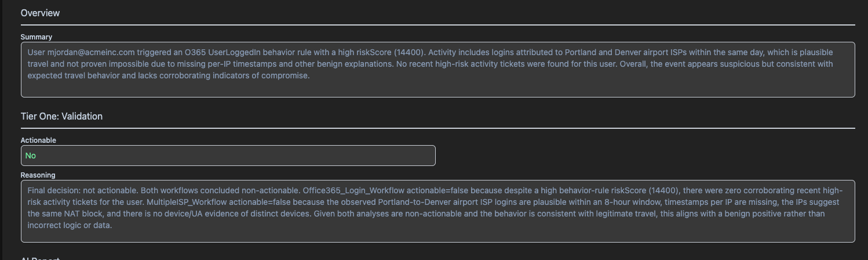Click the Reasoning field label
The image size is (868, 260).
pyautogui.click(x=38, y=175)
